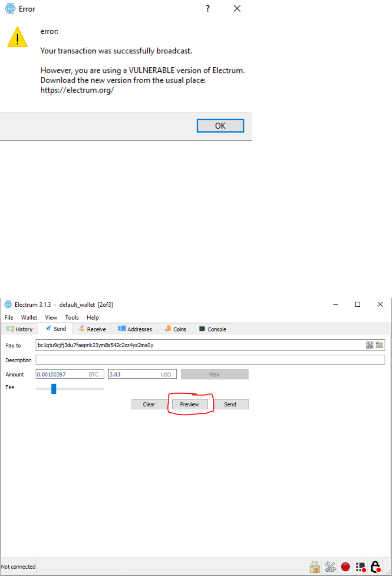Click the Preview button
Screen dimensions: 392x576
(190, 404)
